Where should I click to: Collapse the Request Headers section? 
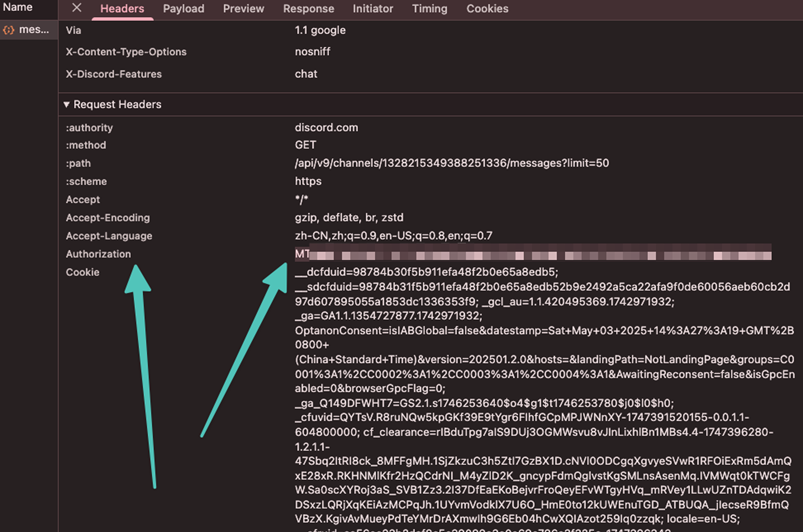coord(67,104)
